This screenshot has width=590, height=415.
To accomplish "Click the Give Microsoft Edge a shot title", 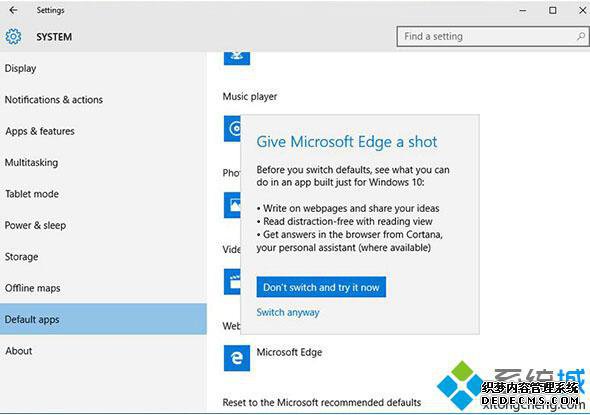I will tap(347, 142).
